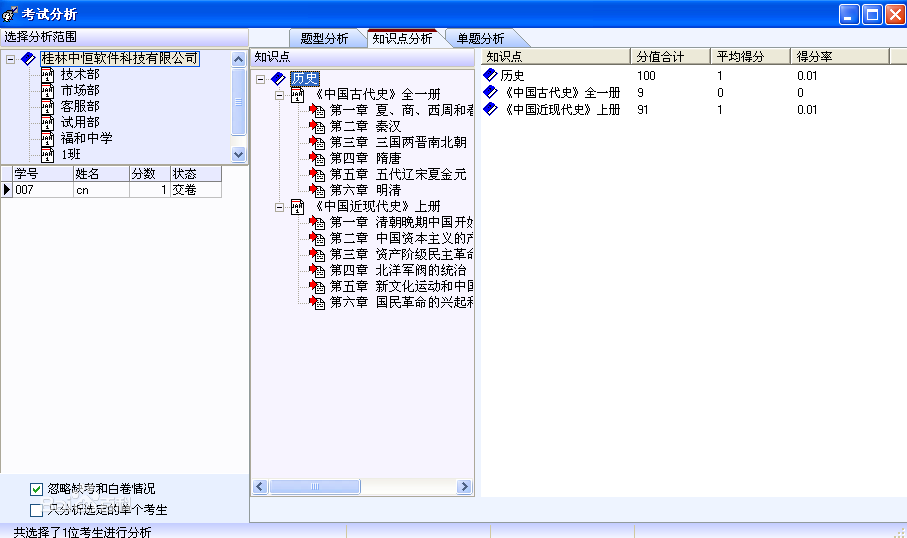The height and width of the screenshot is (538, 907).
Task: Click the icon of 《中国近现代史》上册 tree node
Action: click(297, 207)
